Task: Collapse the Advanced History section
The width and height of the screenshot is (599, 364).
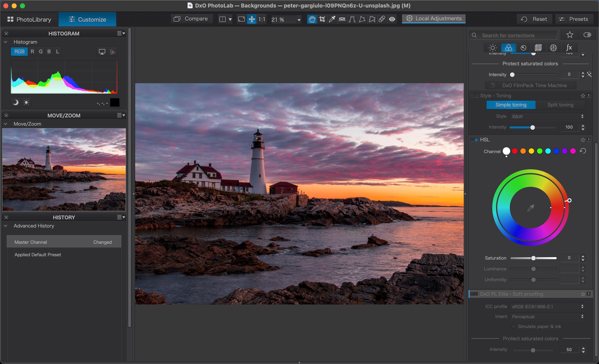Action: 6,226
